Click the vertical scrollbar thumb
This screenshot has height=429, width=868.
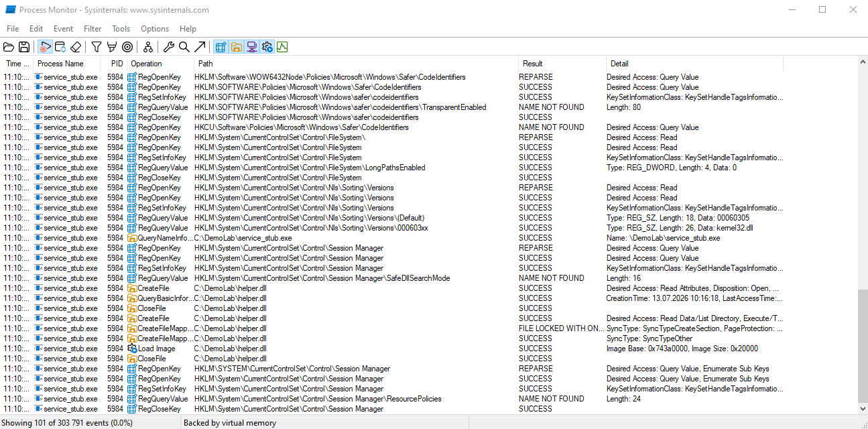tap(862, 345)
